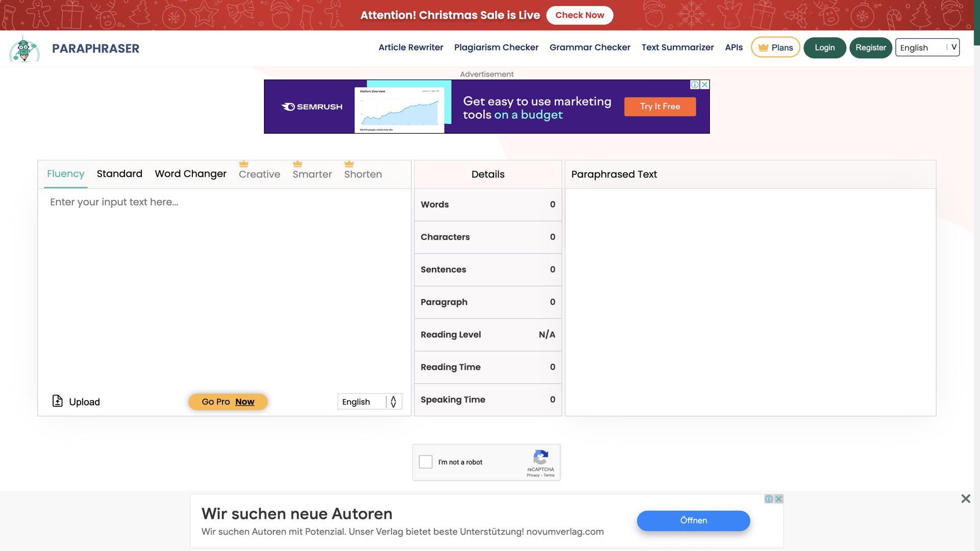Click the ad info icon on Semrush banner
The height and width of the screenshot is (551, 980).
coord(695,85)
